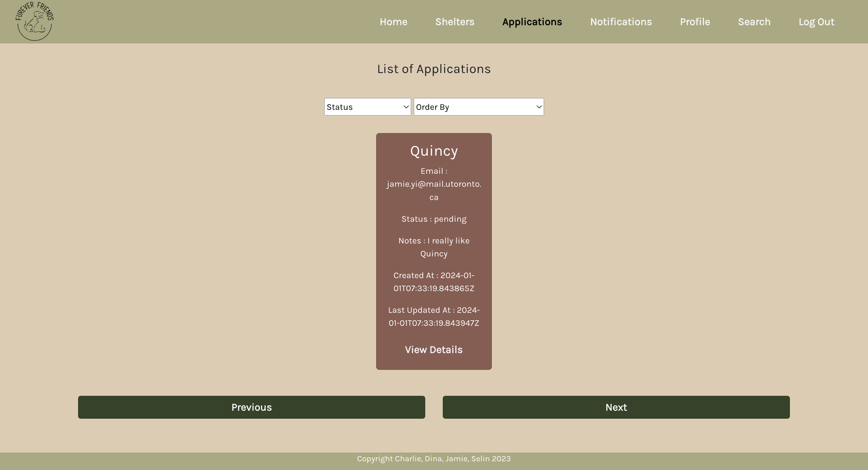Viewport: 868px width, 470px height.
Task: Toggle application status filter view
Action: pos(367,106)
